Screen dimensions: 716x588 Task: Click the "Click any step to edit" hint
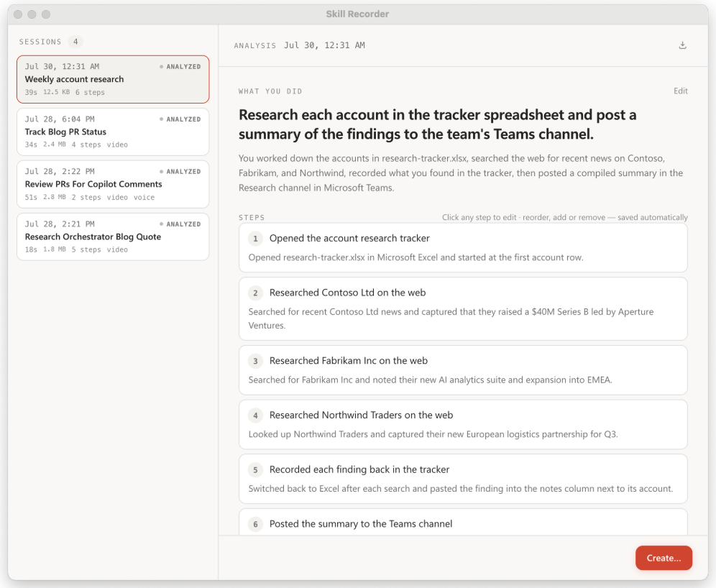565,217
